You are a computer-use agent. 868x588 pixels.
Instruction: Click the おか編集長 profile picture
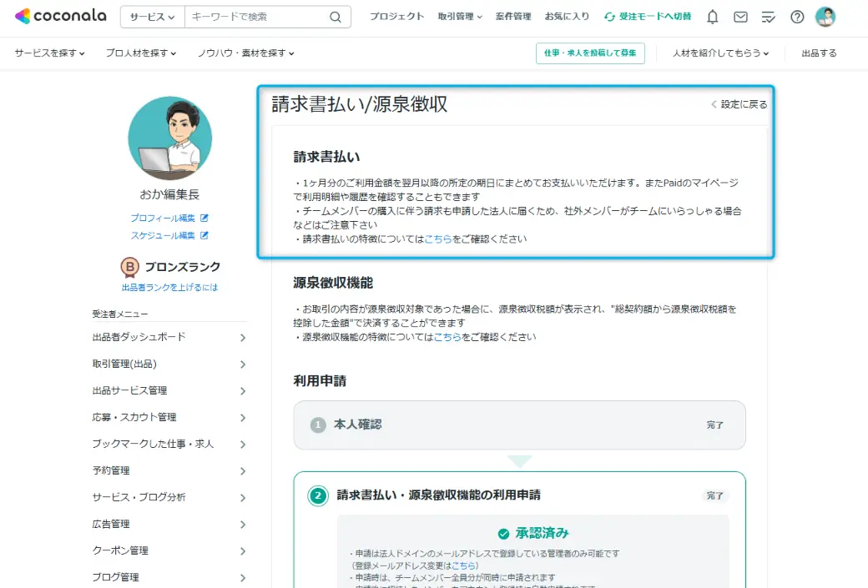click(170, 138)
